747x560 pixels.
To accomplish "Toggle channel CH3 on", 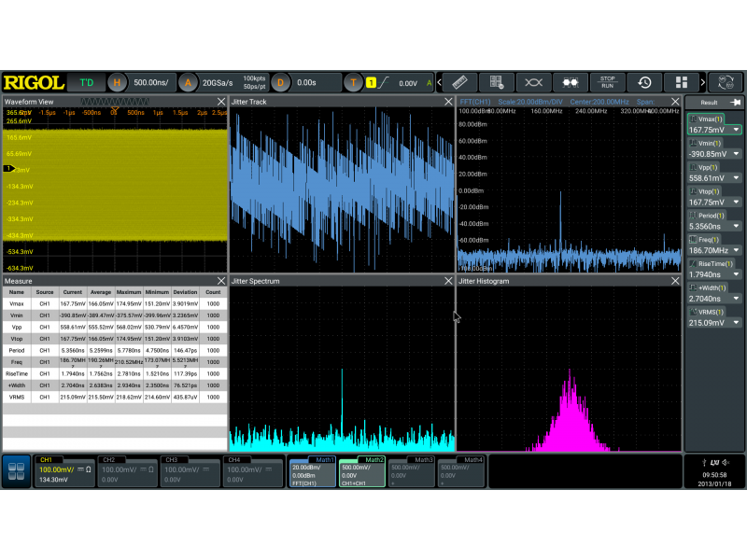I will point(190,471).
